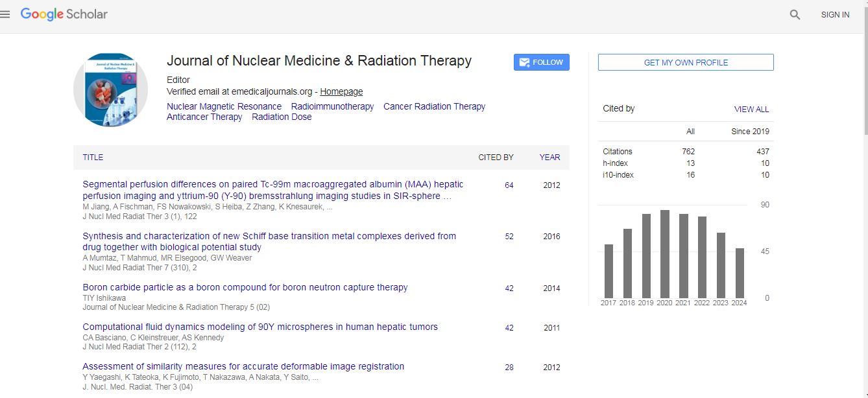Open citation count 64 for first article

pyautogui.click(x=509, y=185)
